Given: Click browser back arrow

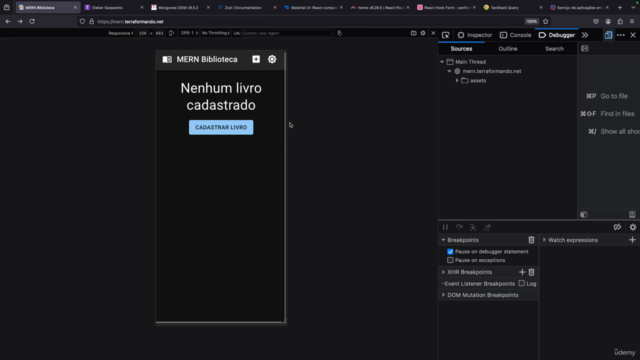Looking at the screenshot, I should point(8,21).
